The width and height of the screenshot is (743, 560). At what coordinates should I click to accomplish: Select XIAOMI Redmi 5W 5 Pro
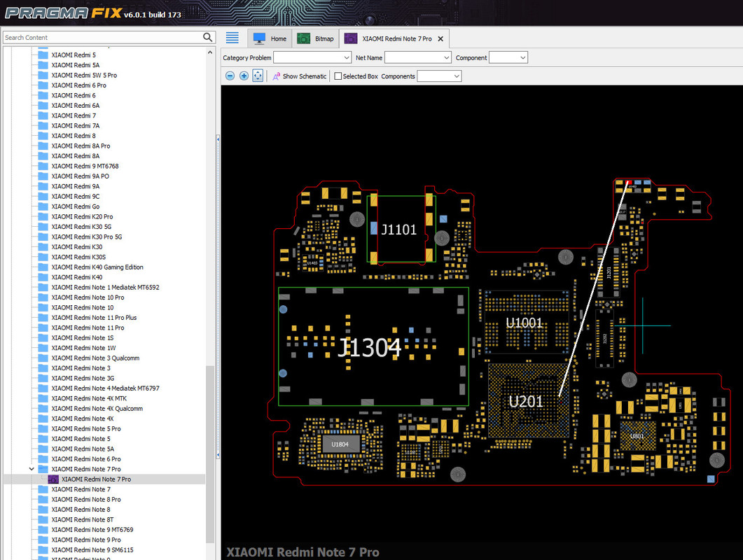[84, 76]
